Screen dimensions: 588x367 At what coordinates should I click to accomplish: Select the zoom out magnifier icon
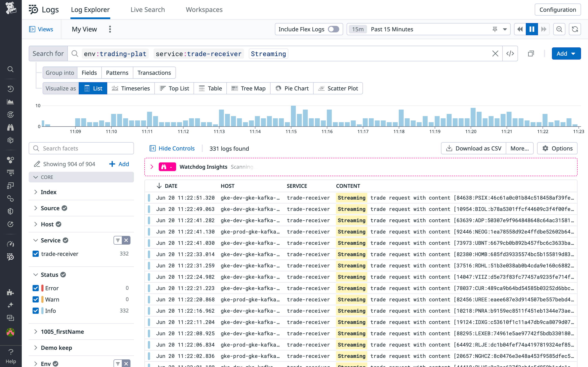(x=559, y=29)
